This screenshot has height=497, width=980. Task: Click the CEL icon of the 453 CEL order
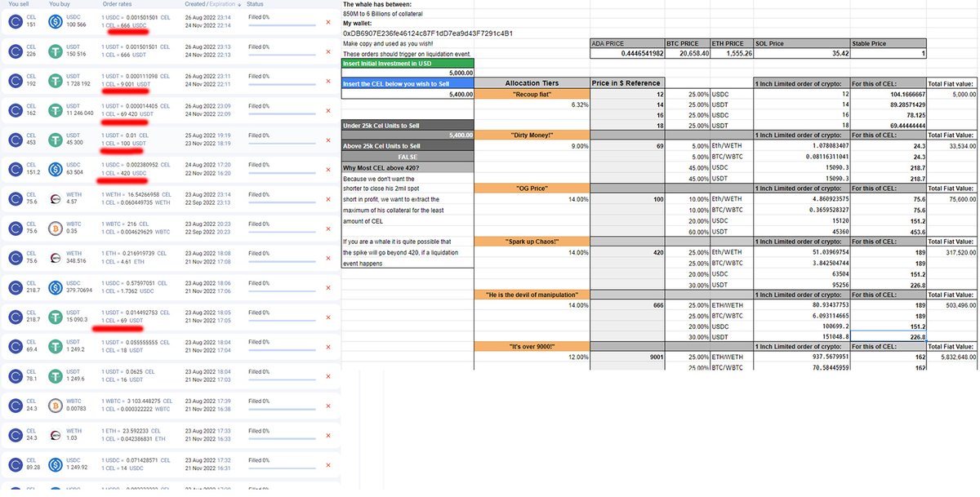tap(15, 140)
